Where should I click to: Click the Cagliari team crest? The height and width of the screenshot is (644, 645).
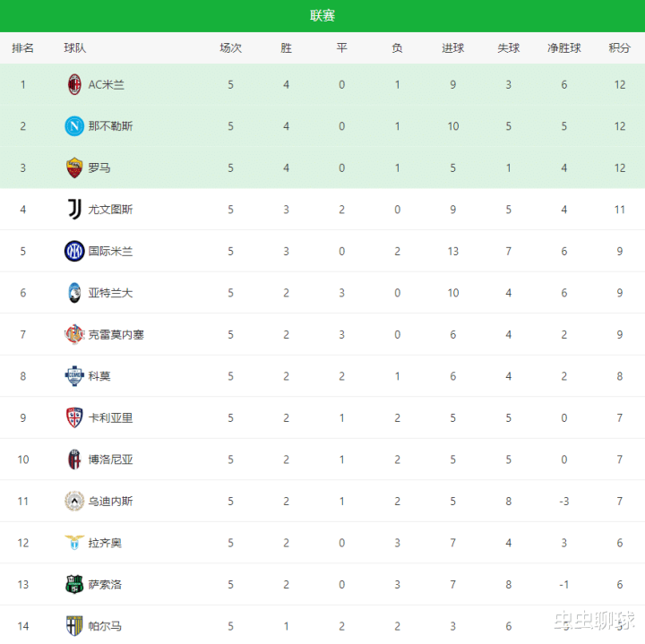74,417
